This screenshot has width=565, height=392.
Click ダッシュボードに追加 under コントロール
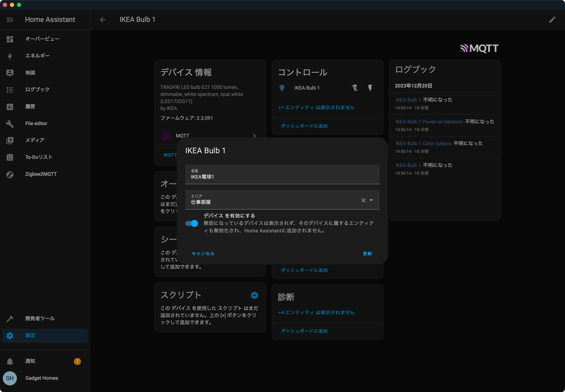pyautogui.click(x=305, y=126)
